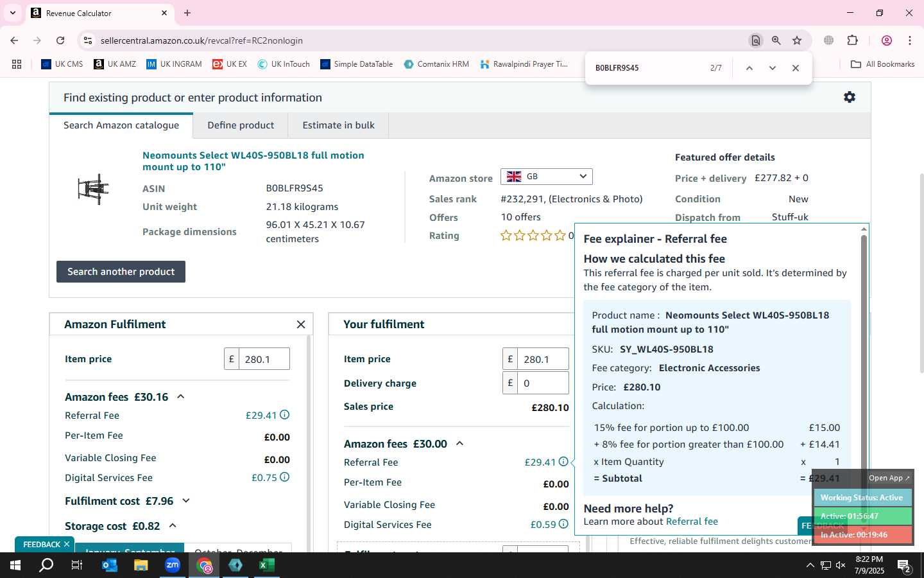Open the browser extensions puzzle icon

point(852,40)
